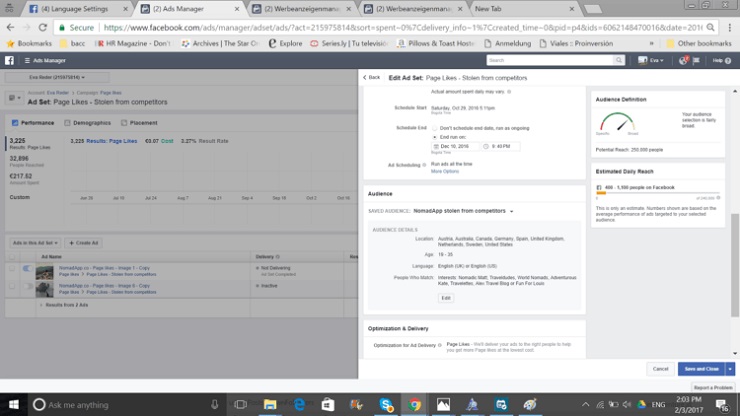740x416 pixels.
Task: Open the 'Ads in this Ad Set' dropdown
Action: (35, 243)
